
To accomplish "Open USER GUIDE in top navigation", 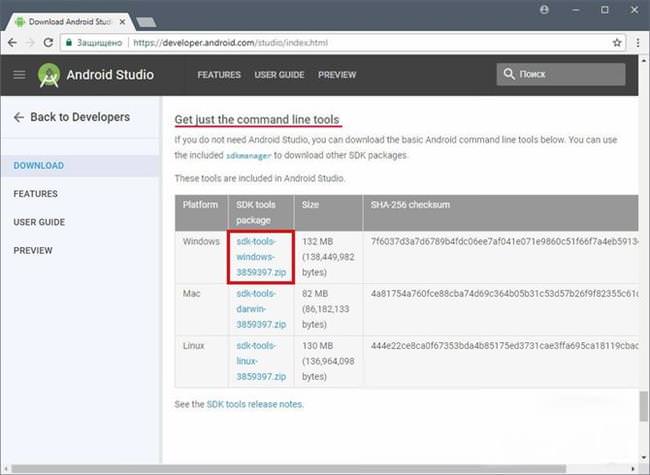I will pyautogui.click(x=279, y=75).
